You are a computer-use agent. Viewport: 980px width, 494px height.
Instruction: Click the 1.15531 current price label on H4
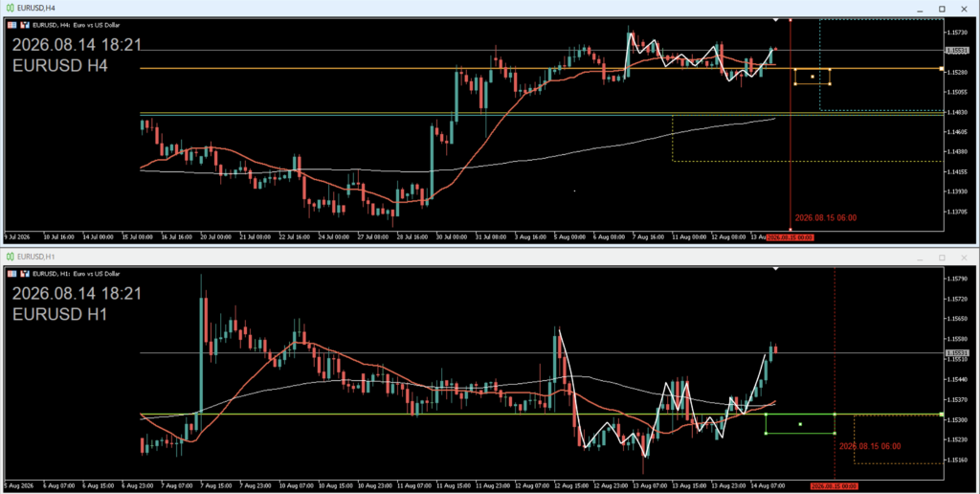pos(957,51)
